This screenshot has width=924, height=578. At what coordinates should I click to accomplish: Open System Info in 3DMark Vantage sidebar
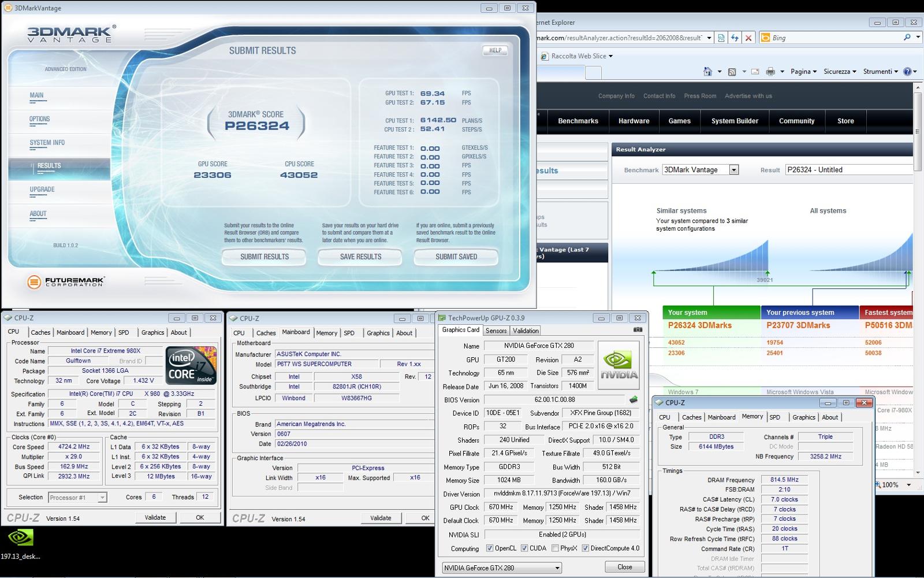(x=47, y=143)
